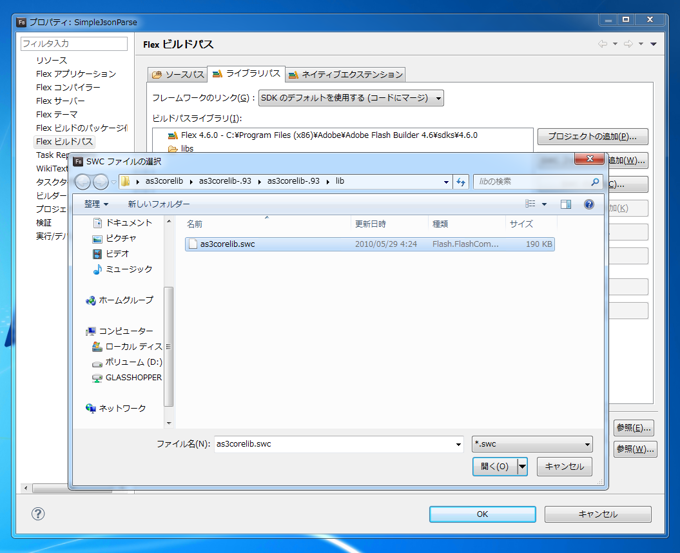Viewport: 680px width, 553px height.
Task: Click the help question mark in the properties window
Action: coord(38,514)
